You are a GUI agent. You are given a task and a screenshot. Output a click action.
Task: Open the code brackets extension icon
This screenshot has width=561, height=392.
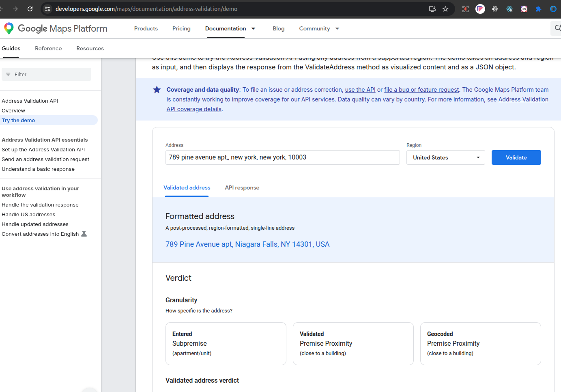[524, 9]
